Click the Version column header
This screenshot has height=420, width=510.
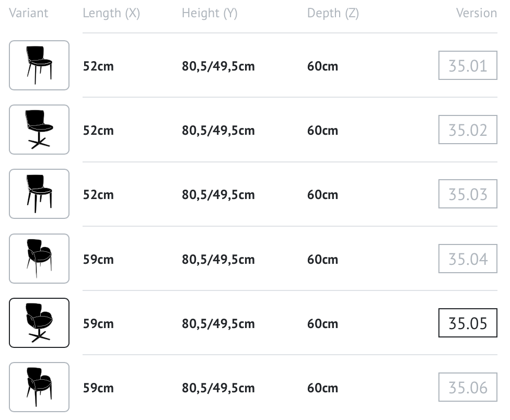coord(477,13)
